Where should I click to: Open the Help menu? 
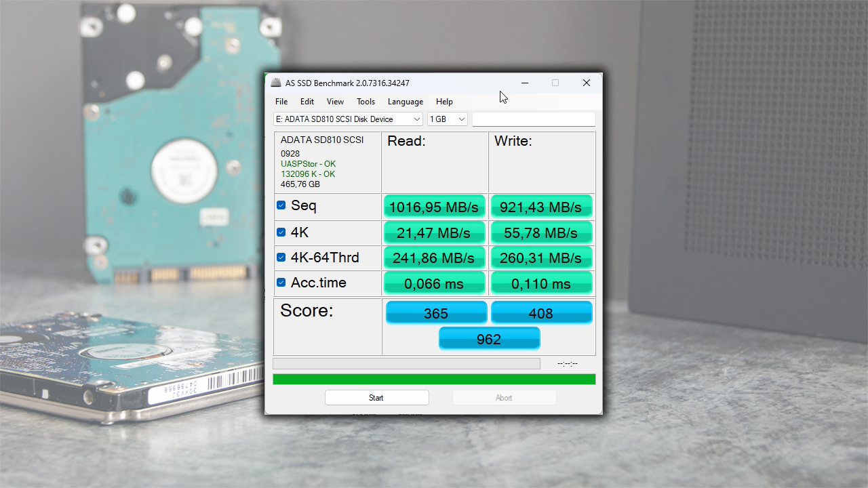pos(444,102)
